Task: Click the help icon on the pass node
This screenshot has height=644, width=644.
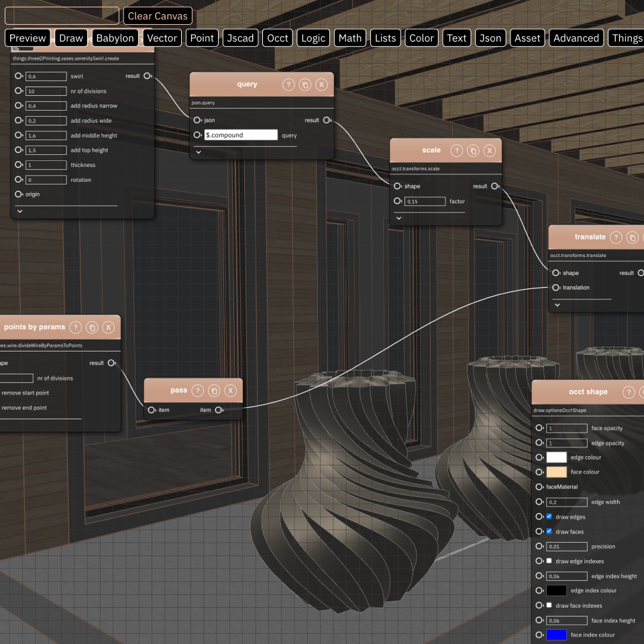Action: [x=197, y=390]
